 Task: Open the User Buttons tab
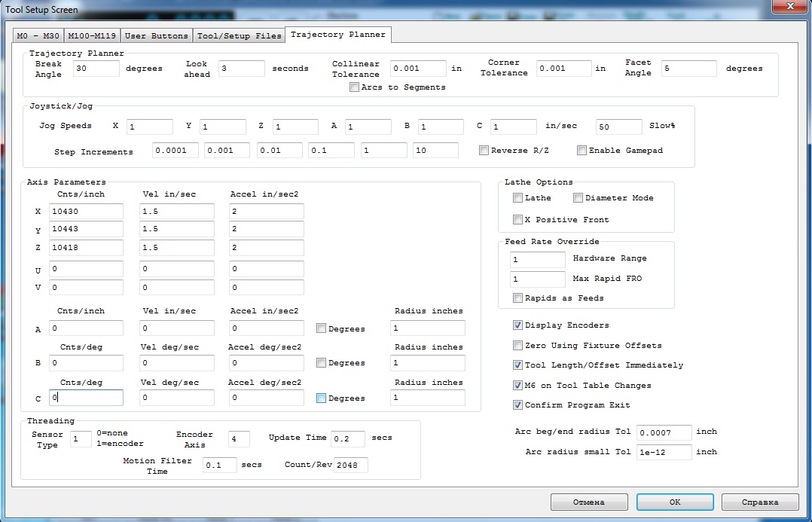[157, 35]
